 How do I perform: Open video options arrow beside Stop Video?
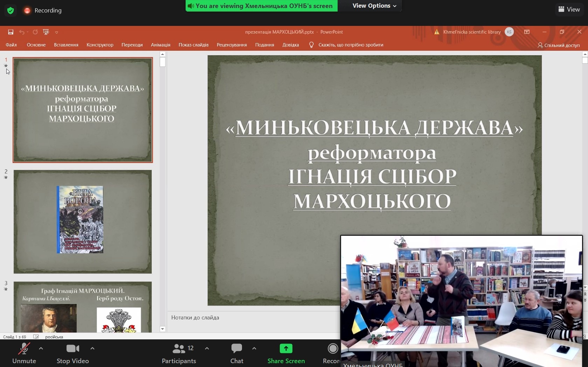(x=92, y=348)
